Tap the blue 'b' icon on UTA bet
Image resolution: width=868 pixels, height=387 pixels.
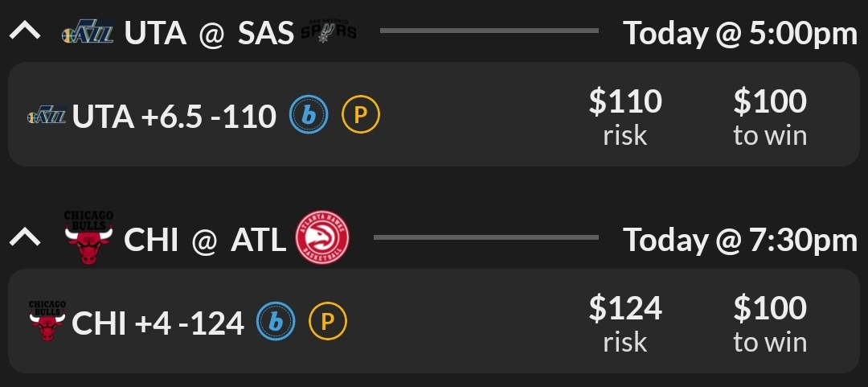pos(309,117)
